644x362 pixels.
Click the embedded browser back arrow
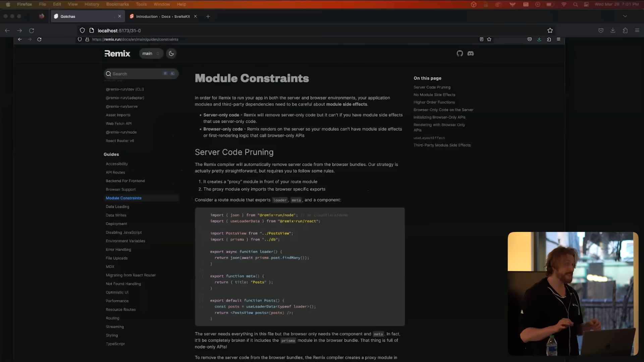coord(20,40)
